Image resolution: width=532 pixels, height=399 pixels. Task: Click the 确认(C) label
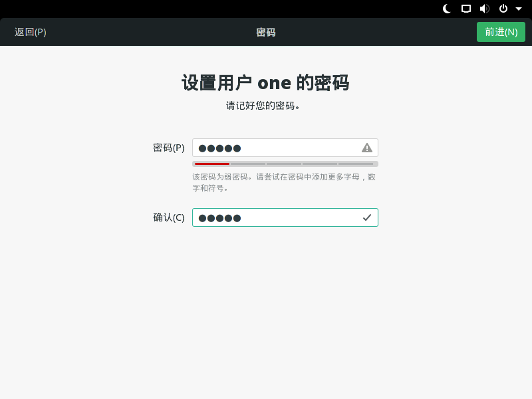pos(169,218)
